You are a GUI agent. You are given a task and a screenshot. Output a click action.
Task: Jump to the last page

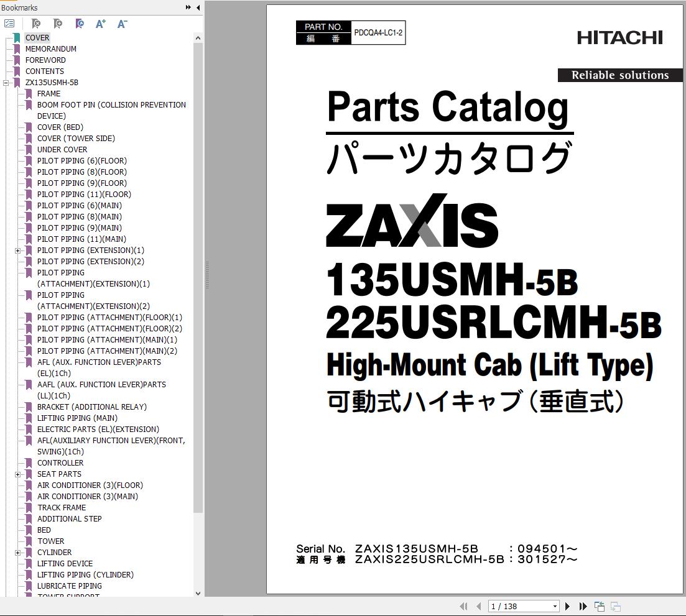pos(583,607)
